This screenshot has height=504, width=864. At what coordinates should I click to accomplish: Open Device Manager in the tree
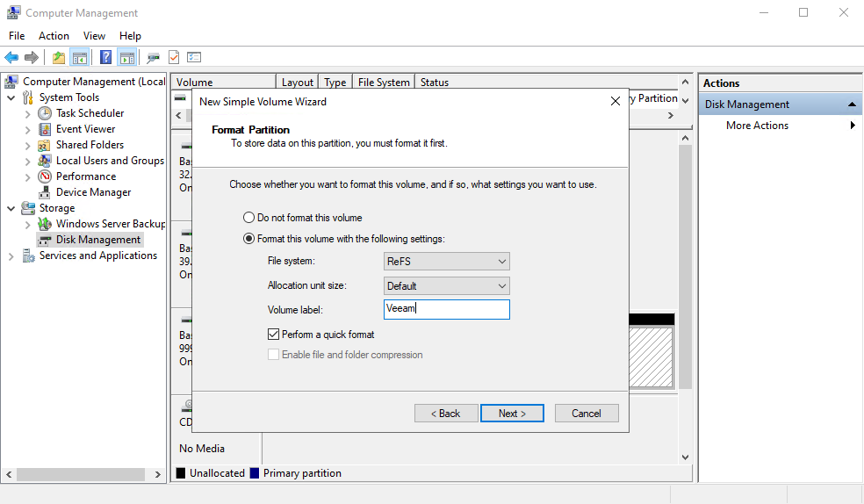point(93,192)
